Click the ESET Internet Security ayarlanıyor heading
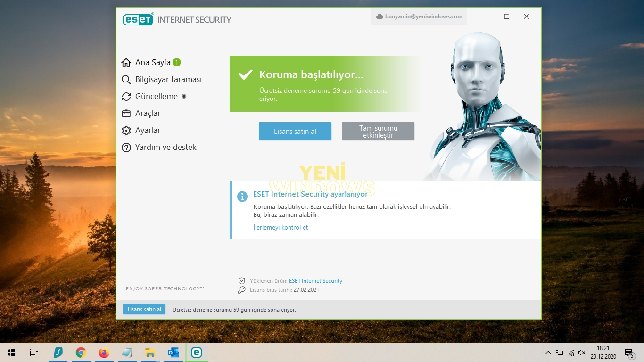644x362 pixels. pyautogui.click(x=310, y=194)
